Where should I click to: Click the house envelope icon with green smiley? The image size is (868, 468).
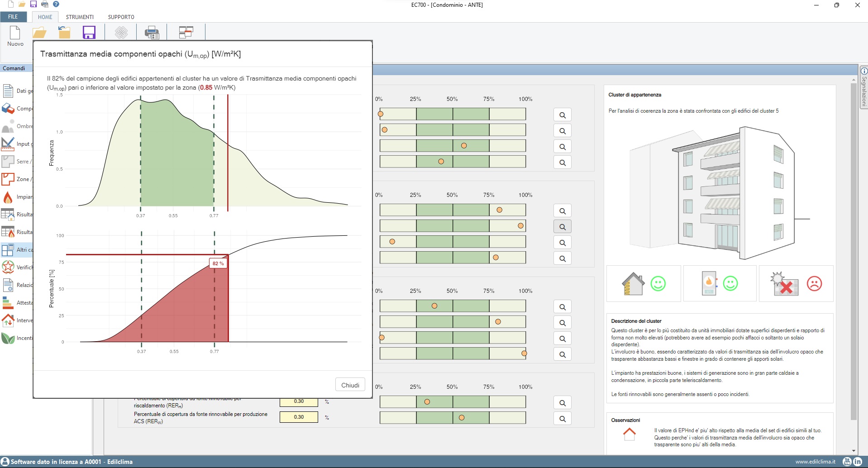(x=644, y=284)
